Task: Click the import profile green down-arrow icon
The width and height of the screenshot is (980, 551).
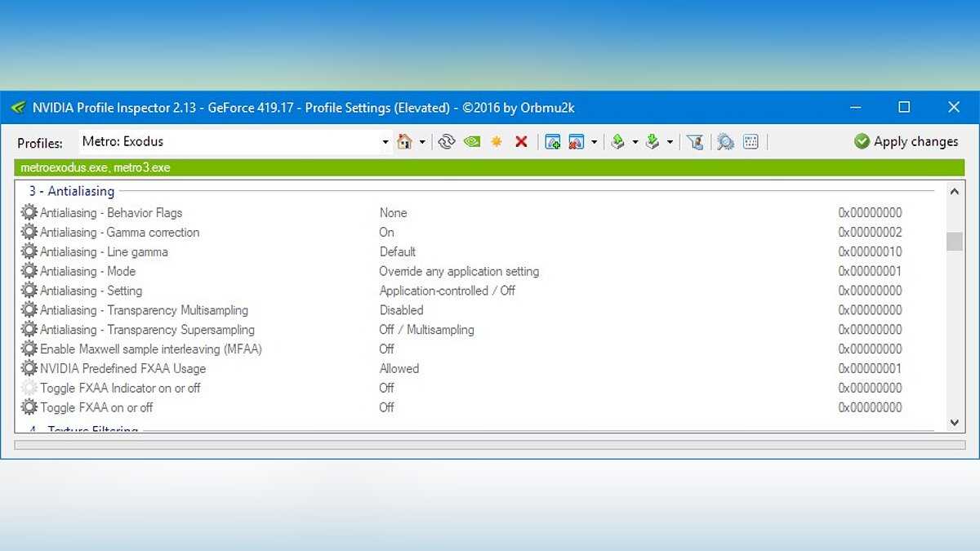Action: pos(652,142)
